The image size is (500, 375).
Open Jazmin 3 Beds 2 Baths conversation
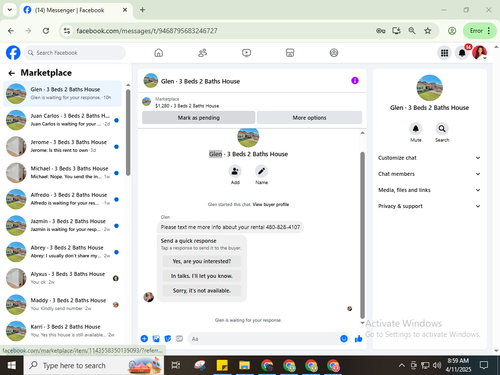[x=62, y=225]
